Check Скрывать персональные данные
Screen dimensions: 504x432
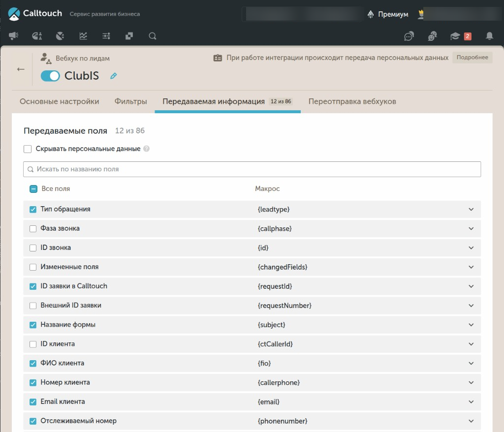(x=28, y=149)
